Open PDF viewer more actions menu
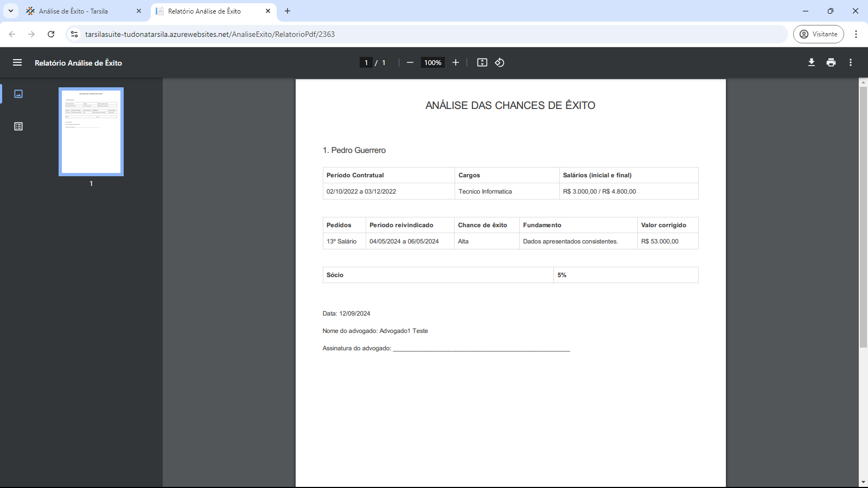The height and width of the screenshot is (488, 868). (851, 62)
